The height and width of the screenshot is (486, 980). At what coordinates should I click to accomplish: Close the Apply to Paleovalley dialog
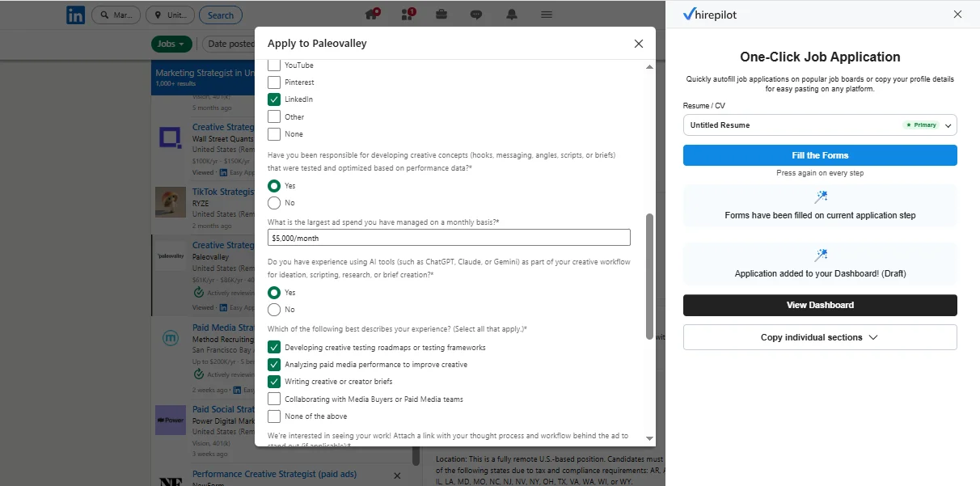tap(639, 44)
